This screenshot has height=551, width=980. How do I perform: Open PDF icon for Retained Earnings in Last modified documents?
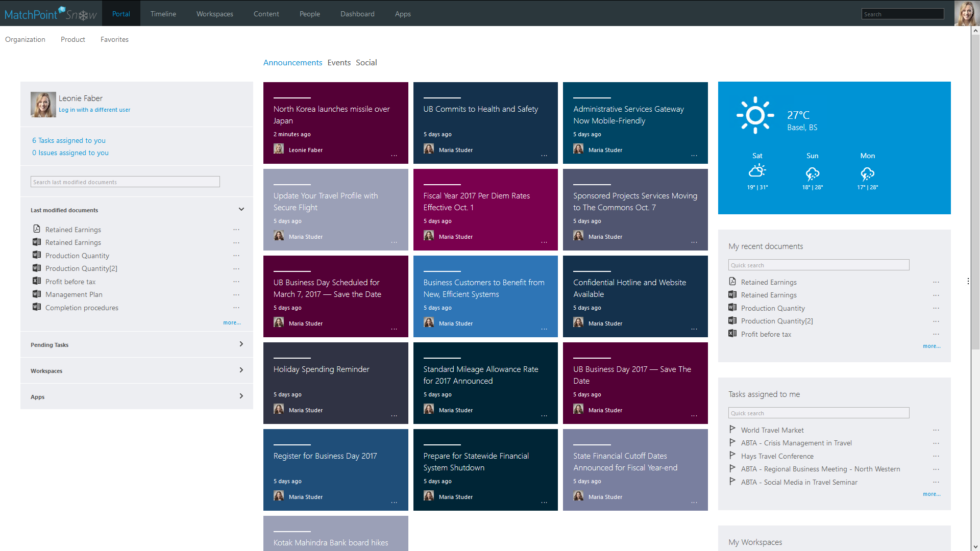click(37, 229)
